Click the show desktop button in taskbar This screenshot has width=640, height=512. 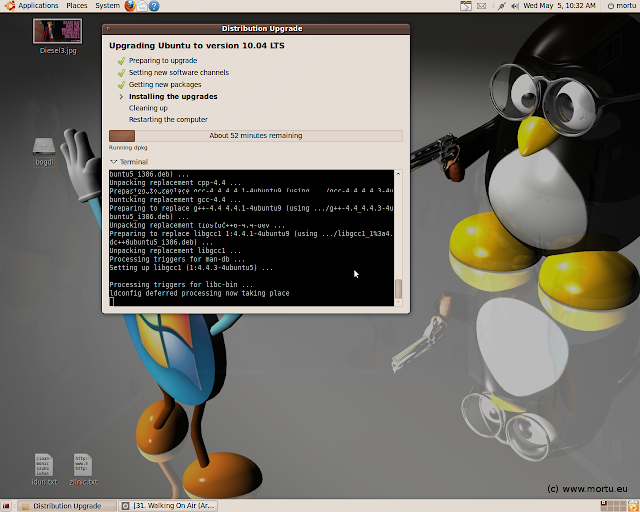(6, 506)
